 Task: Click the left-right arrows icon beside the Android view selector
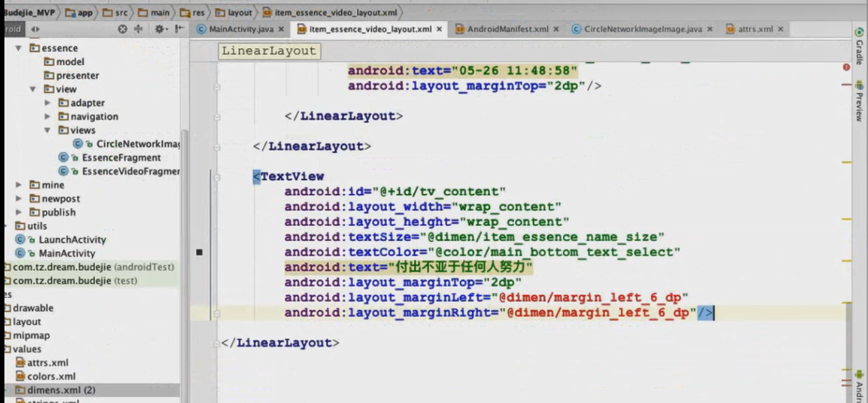point(35,29)
